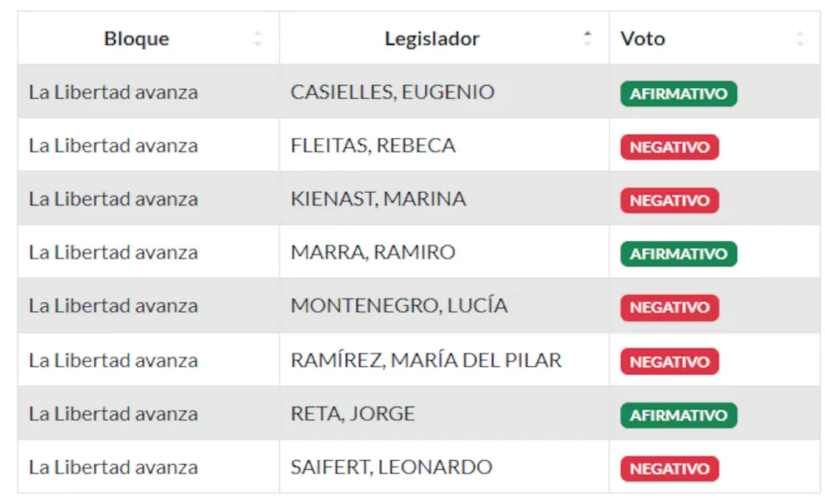Select legislator name MONTENEGRO, LUCÍA
The height and width of the screenshot is (504, 825).
[x=399, y=305]
